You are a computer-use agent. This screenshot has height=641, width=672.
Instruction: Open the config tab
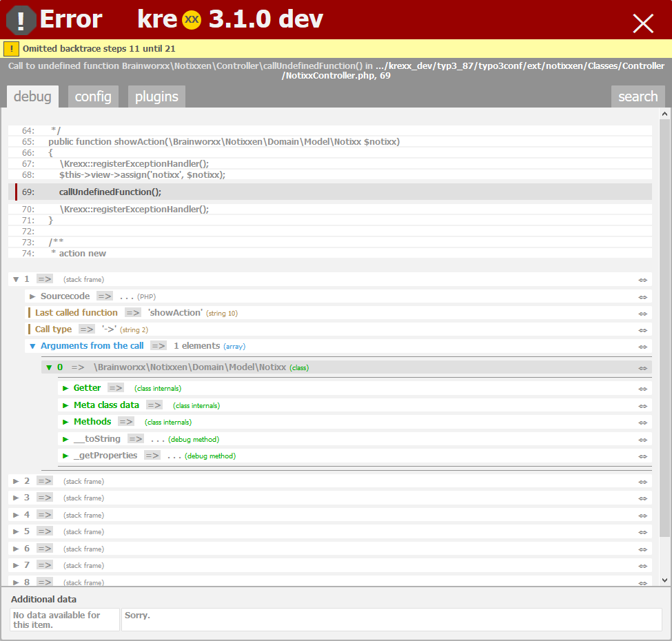[93, 96]
